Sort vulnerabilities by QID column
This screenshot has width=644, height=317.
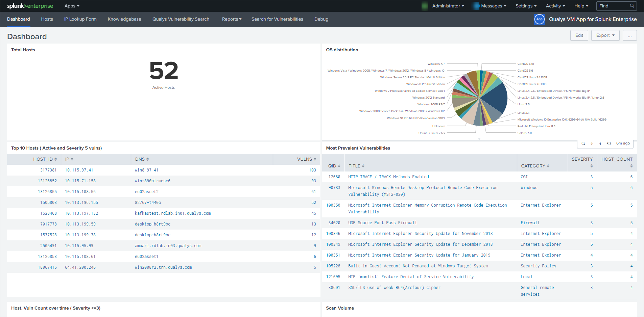tap(334, 166)
